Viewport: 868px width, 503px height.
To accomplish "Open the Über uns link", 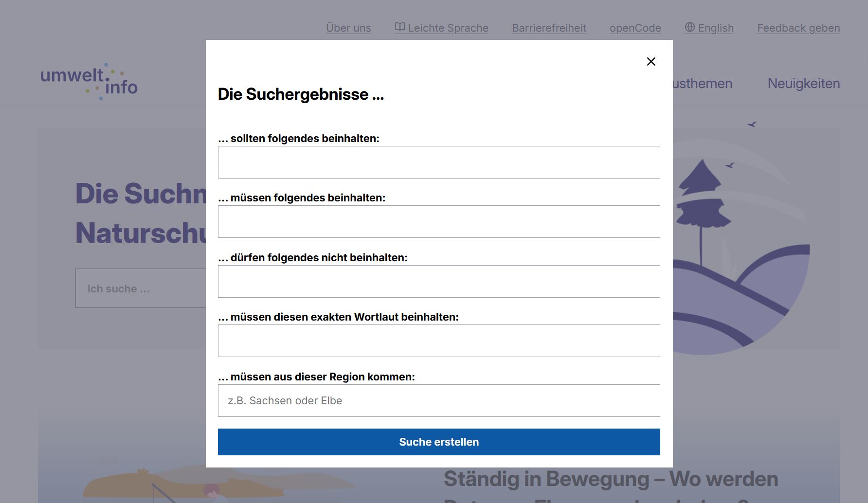I will coord(348,28).
